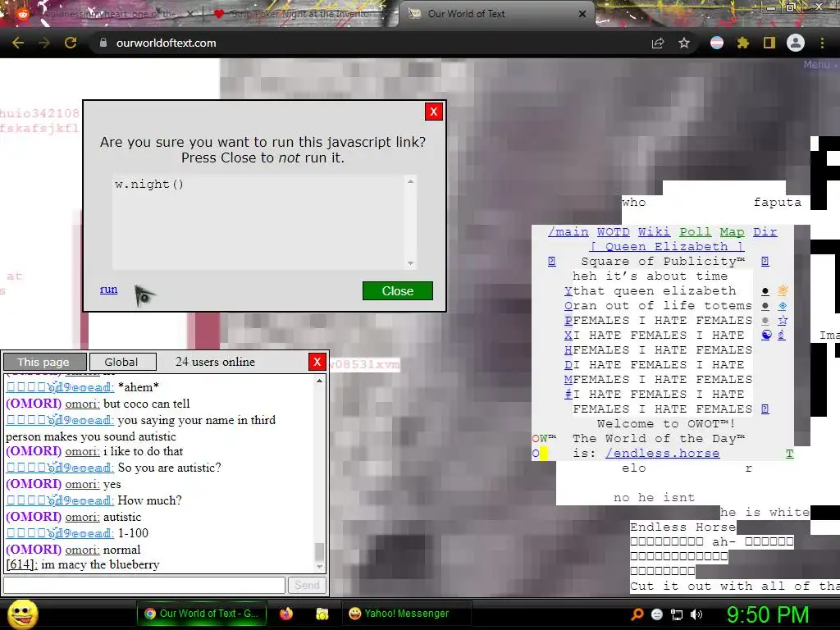Image resolution: width=840 pixels, height=630 pixels.
Task: Open the folder icon on the taskbar
Action: (x=322, y=614)
